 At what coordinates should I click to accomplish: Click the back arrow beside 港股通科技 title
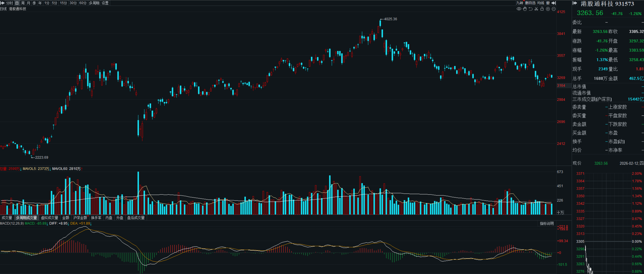coord(575,3)
